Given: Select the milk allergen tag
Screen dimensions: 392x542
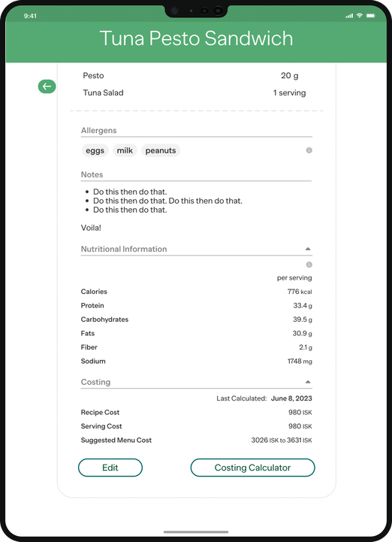Looking at the screenshot, I should (x=125, y=150).
